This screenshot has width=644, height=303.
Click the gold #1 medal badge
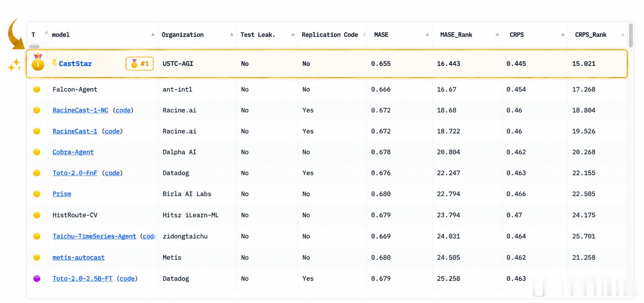click(x=139, y=63)
